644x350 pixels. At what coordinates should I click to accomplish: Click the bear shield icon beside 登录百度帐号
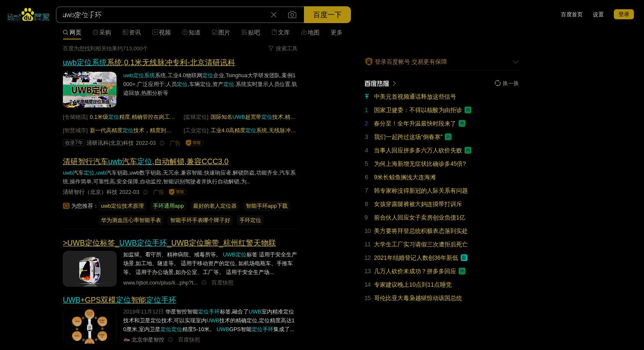pyautogui.click(x=369, y=62)
